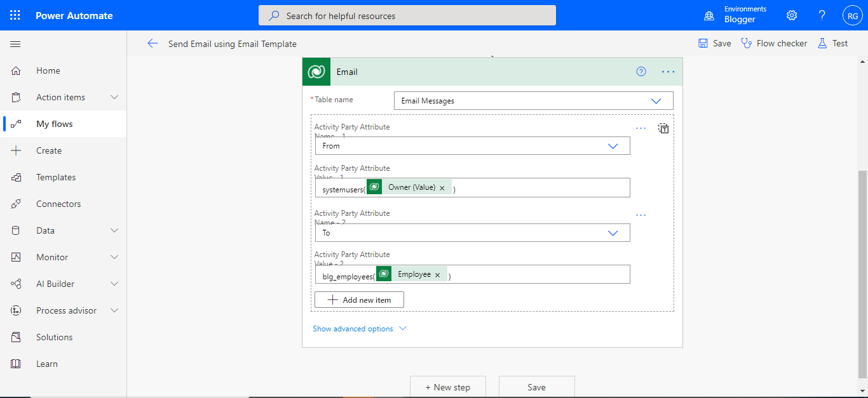Image resolution: width=868 pixels, height=398 pixels.
Task: Click the Solutions icon in sidebar
Action: pyautogui.click(x=16, y=337)
